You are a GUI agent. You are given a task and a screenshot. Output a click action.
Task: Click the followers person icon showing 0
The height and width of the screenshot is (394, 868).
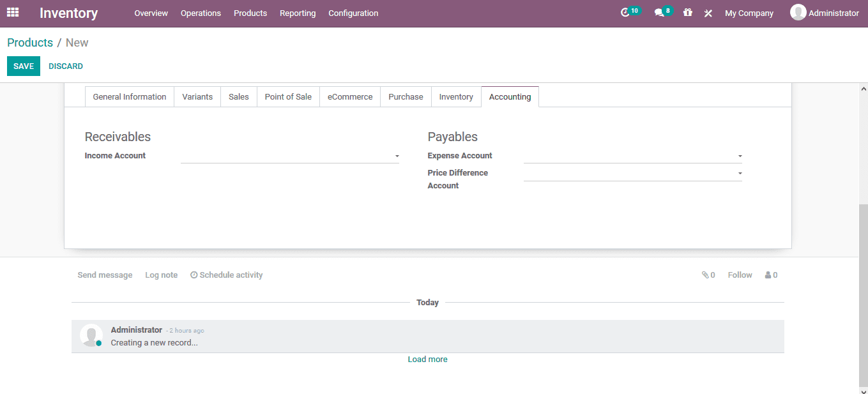point(767,275)
